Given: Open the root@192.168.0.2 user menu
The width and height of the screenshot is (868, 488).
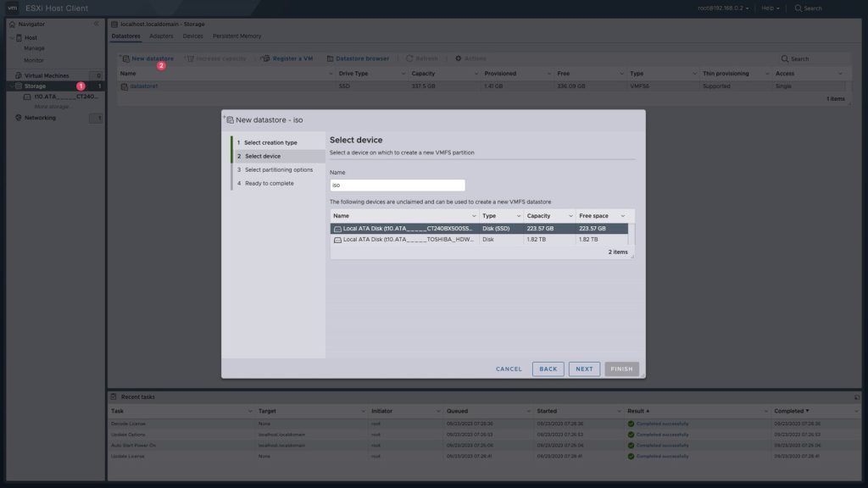Looking at the screenshot, I should (723, 8).
